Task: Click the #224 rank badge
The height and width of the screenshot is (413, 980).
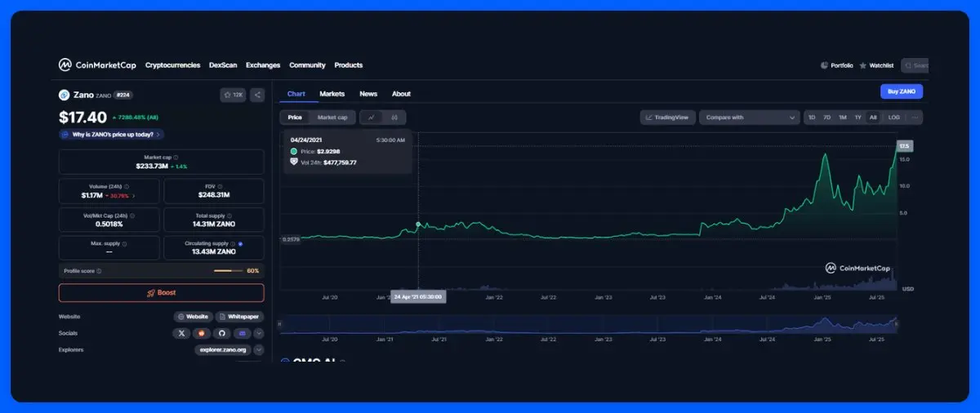Action: [x=124, y=95]
